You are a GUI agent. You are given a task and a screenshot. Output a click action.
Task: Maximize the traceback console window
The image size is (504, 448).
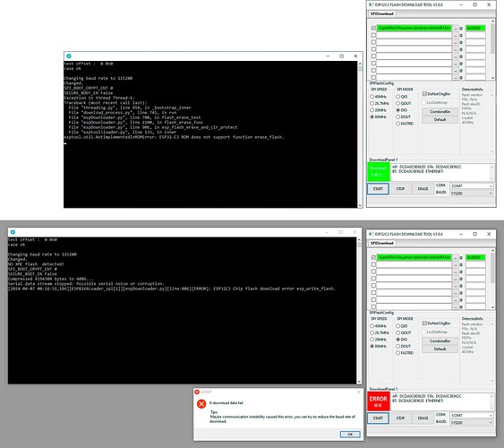pyautogui.click(x=341, y=56)
